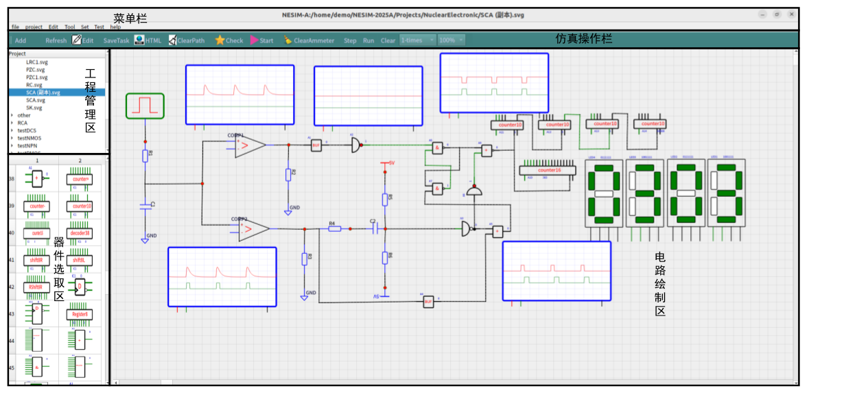The height and width of the screenshot is (404, 868).
Task: Select the leftmost seven-segment display
Action: [604, 193]
